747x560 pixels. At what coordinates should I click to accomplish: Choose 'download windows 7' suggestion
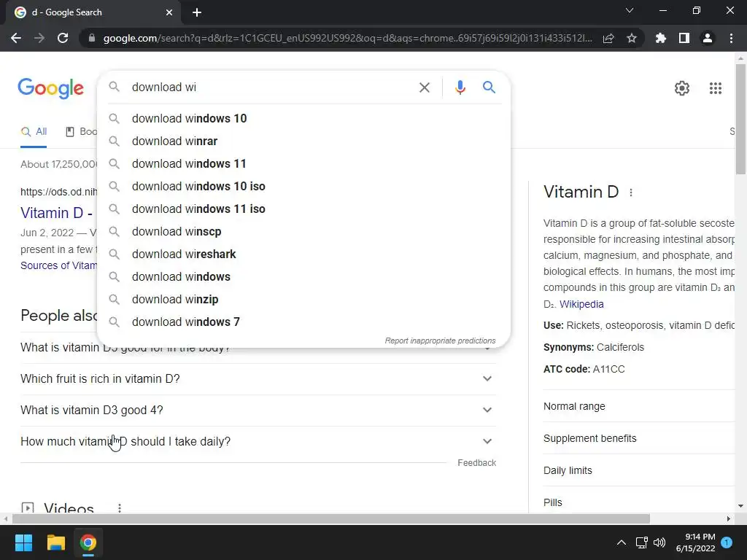303,322
